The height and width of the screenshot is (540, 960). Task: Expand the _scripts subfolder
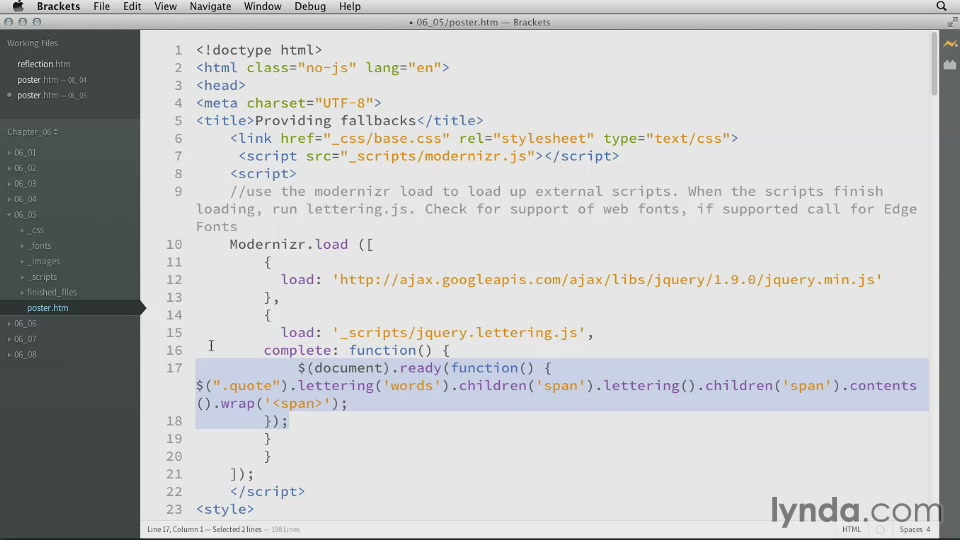pyautogui.click(x=23, y=277)
